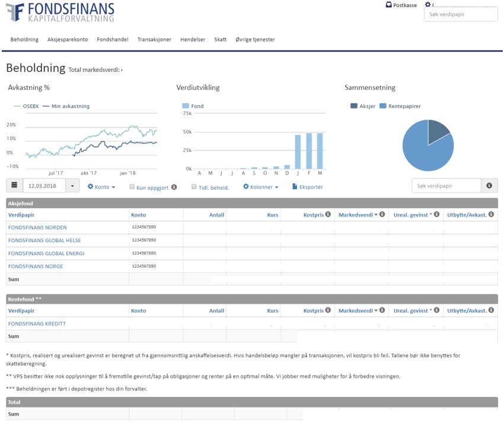Screen dimensions: 504x426
Task: Click the Konto number in the FONDSFINANS NORDEN row
Action: pyautogui.click(x=144, y=227)
